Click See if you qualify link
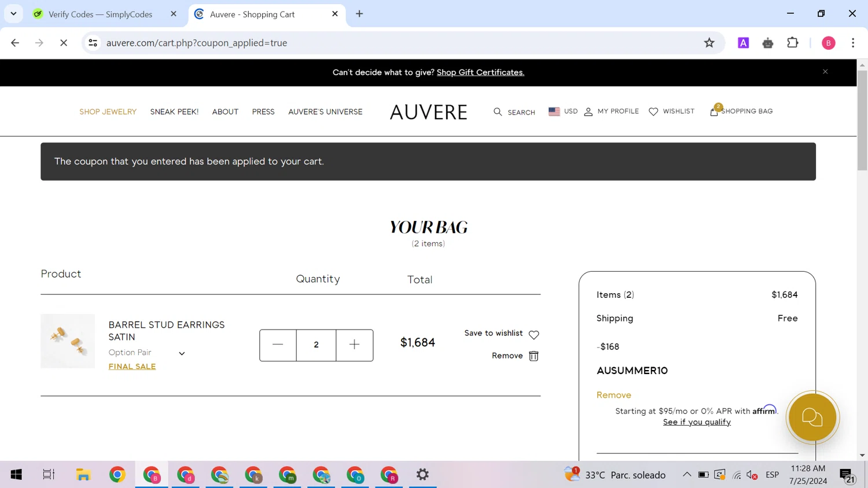Screen dimensions: 868x488 (x=697, y=422)
